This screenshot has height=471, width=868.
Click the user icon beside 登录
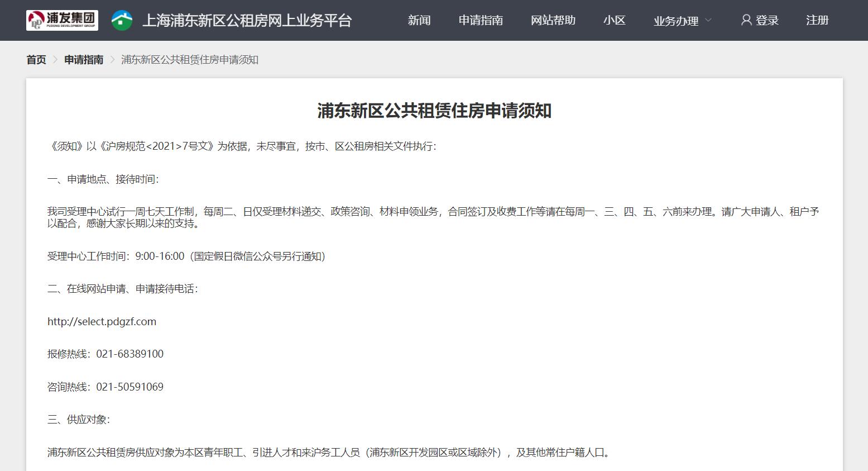746,20
